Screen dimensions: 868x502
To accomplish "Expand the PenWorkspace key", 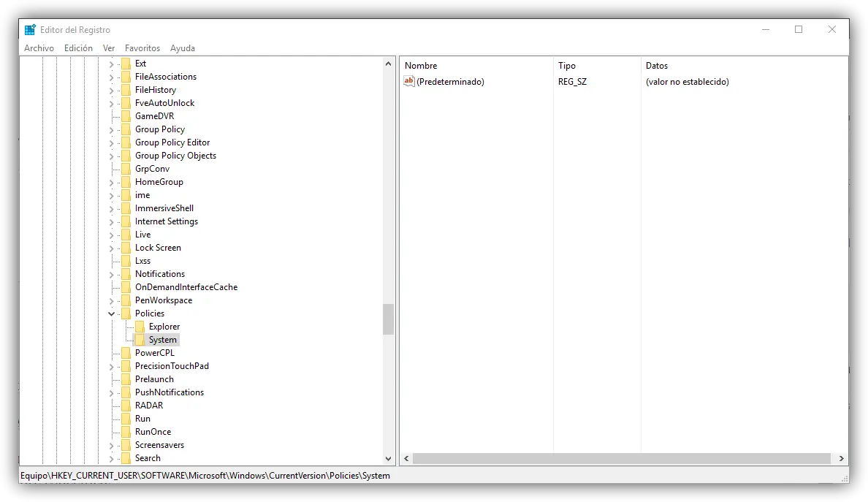I will click(x=111, y=301).
